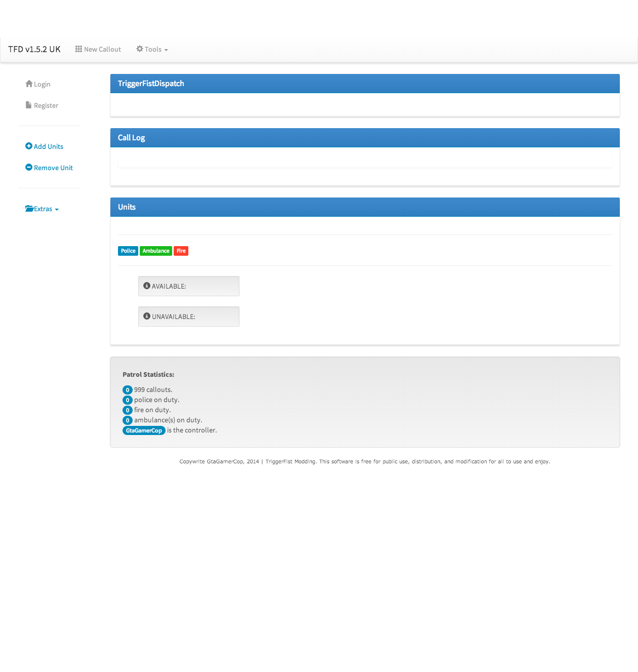Click the Login house icon
638x672 pixels.
click(x=29, y=84)
